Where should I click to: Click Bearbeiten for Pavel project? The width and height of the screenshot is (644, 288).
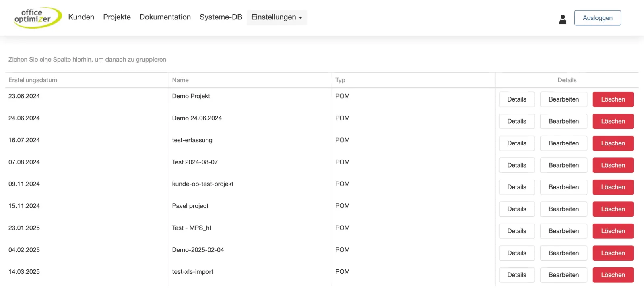pos(563,209)
